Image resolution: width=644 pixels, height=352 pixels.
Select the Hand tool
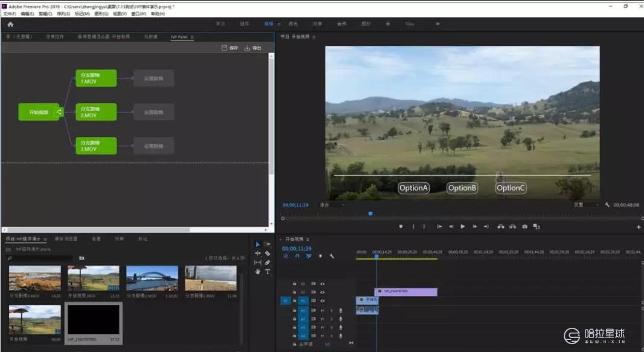[x=258, y=272]
